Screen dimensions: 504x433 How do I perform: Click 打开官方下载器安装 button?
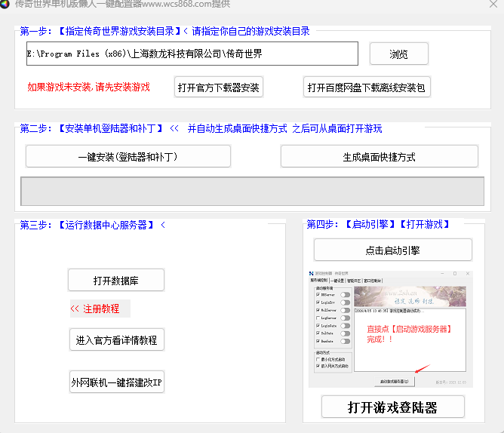coord(219,87)
